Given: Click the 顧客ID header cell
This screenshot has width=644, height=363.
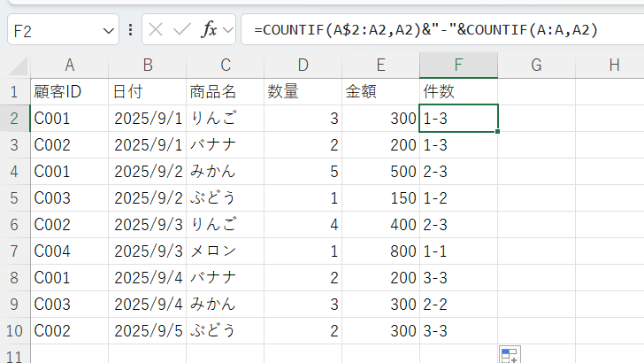Looking at the screenshot, I should click(69, 92).
